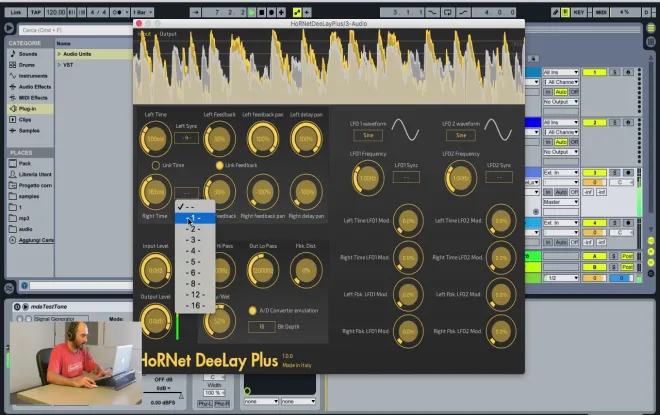Click the Out Lo Pass knob
This screenshot has width=660, height=415.
click(x=263, y=270)
